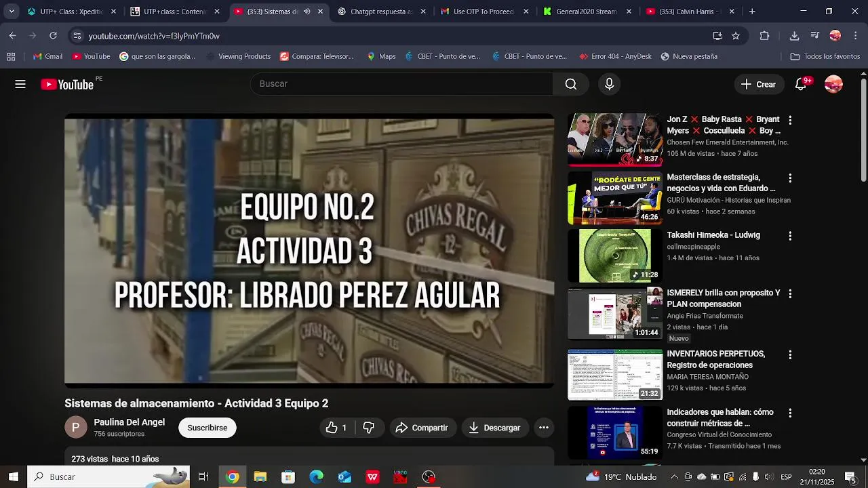868x488 pixels.
Task: Like the video with thumbs up
Action: pos(336,428)
